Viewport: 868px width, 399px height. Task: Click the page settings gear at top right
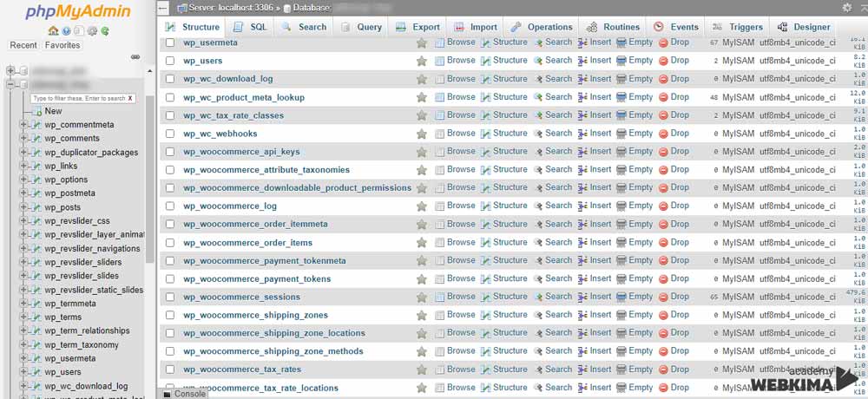pos(847,8)
